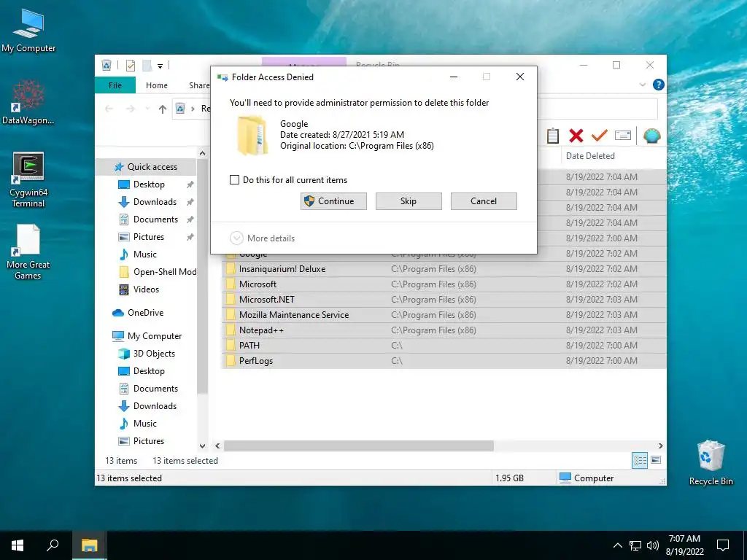Click navigation pane scroll down arrow
The height and width of the screenshot is (560, 747).
click(203, 446)
